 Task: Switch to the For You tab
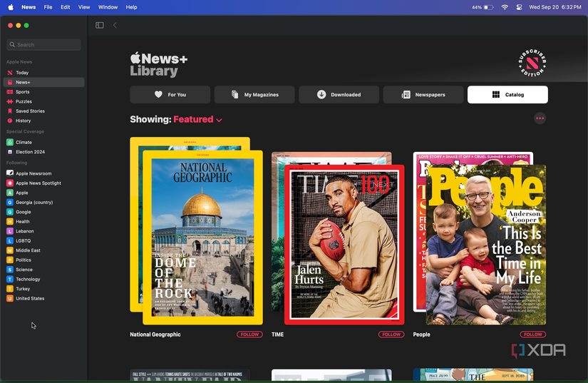170,95
